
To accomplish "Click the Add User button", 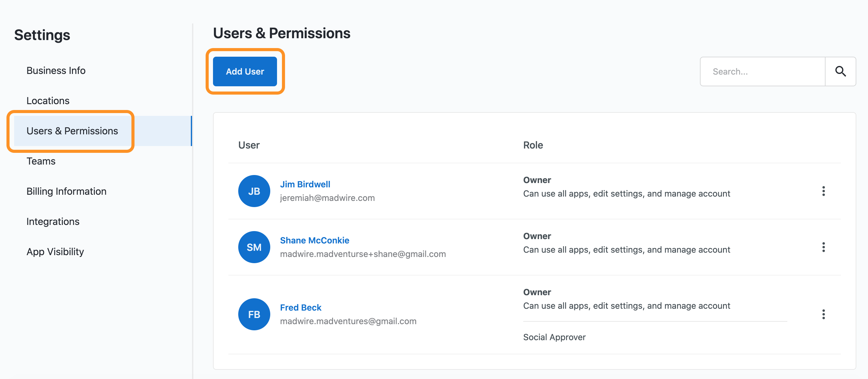I will point(245,71).
